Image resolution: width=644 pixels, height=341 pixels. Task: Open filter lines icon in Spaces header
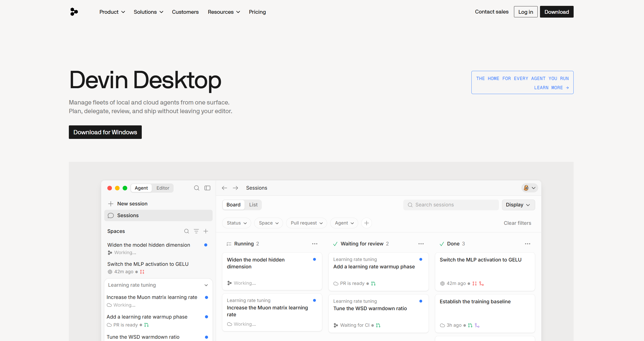tap(196, 231)
